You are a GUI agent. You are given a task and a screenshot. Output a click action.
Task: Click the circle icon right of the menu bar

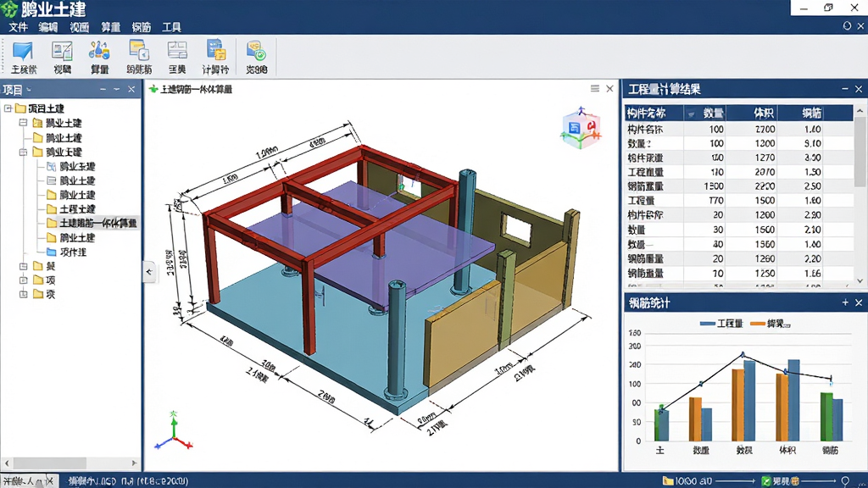(847, 26)
